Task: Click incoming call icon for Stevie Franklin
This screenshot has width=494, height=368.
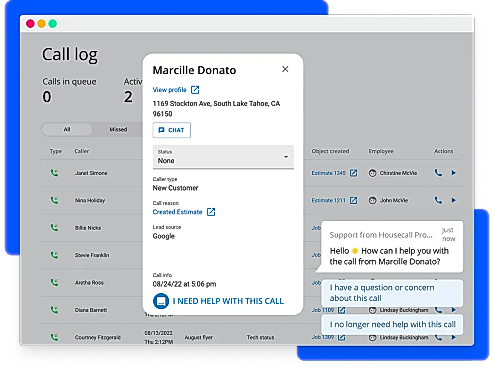Action: pos(54,255)
